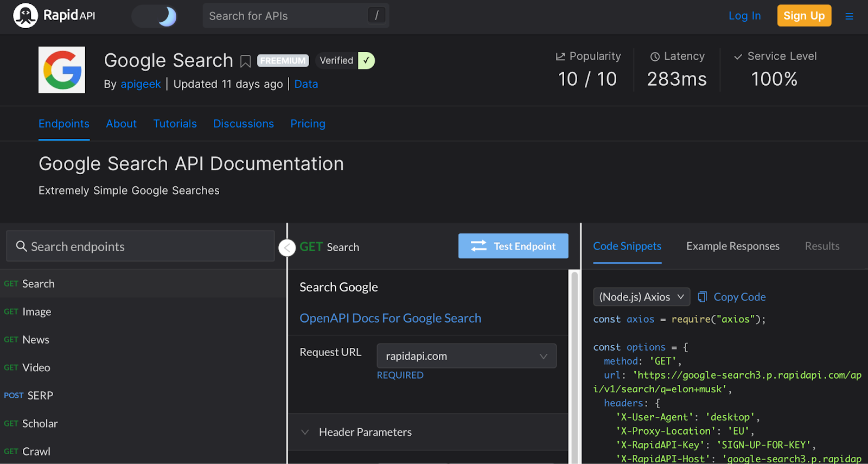Toggle the dark mode moon switch
Viewport: 868px width, 464px height.
click(x=156, y=16)
